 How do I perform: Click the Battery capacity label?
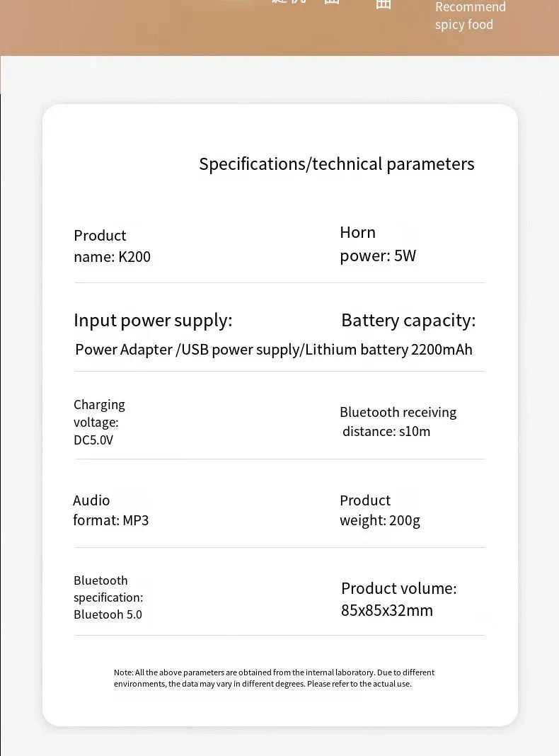point(408,321)
